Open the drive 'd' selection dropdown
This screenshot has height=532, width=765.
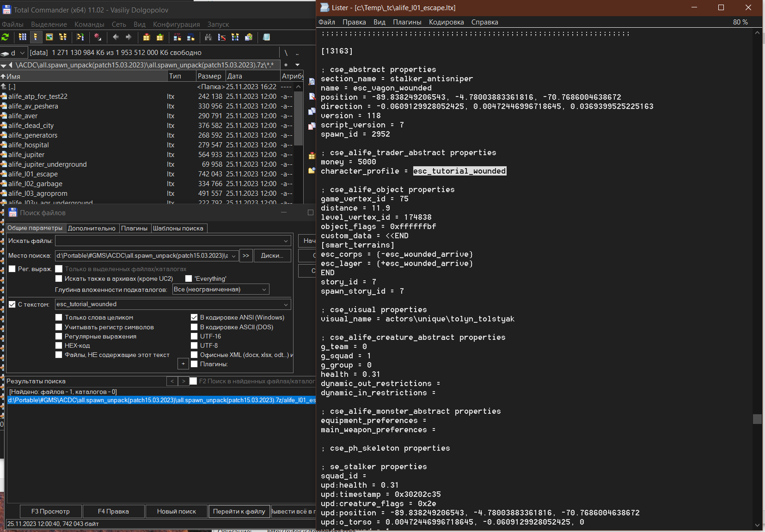[x=22, y=53]
